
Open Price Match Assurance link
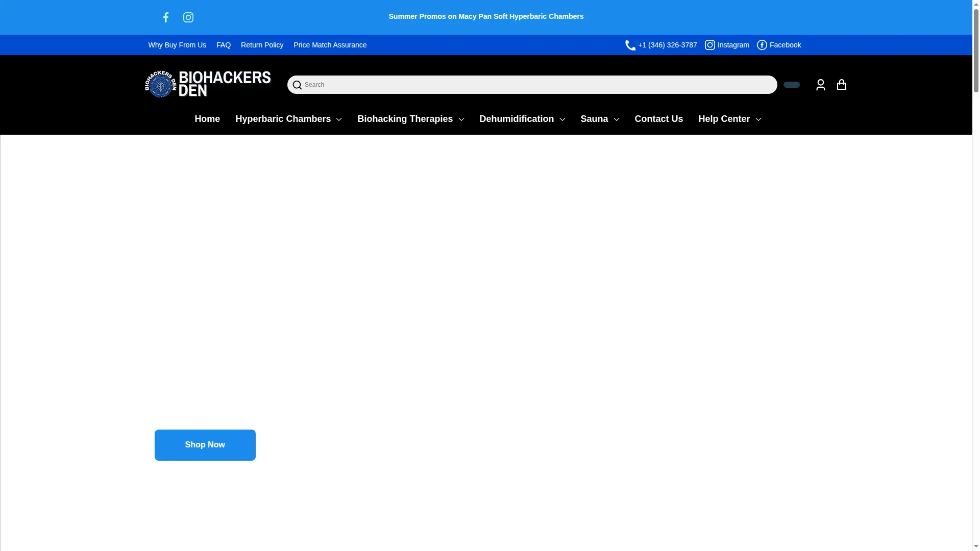[x=330, y=45]
